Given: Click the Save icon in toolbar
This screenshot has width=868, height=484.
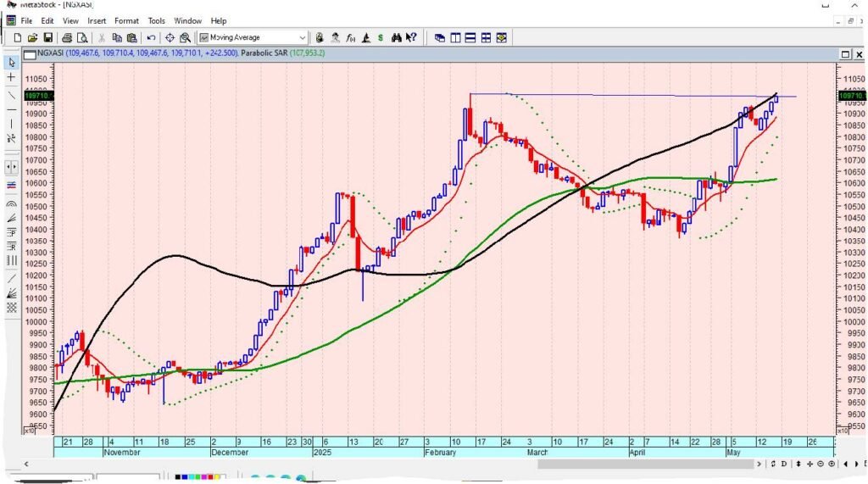Looking at the screenshot, I should pos(48,37).
